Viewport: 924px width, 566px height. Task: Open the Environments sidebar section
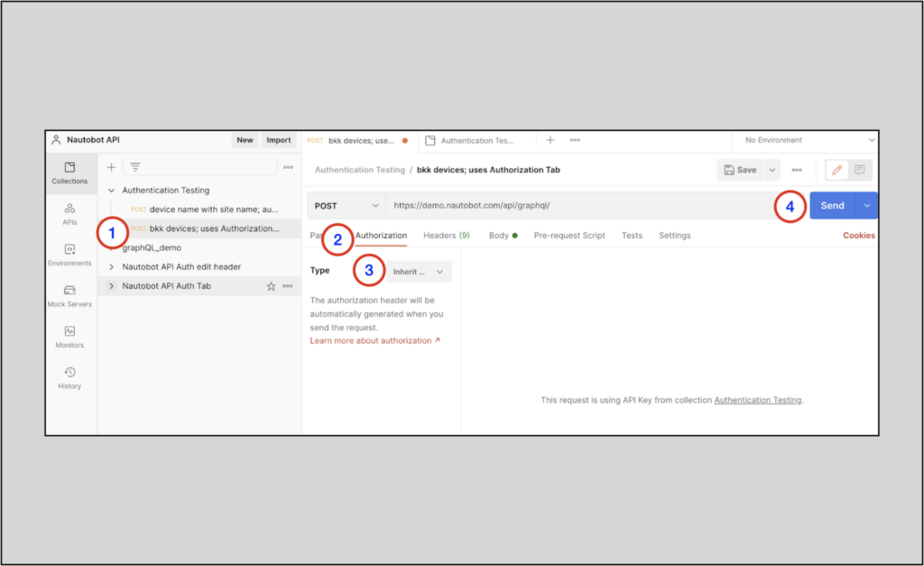tap(69, 255)
